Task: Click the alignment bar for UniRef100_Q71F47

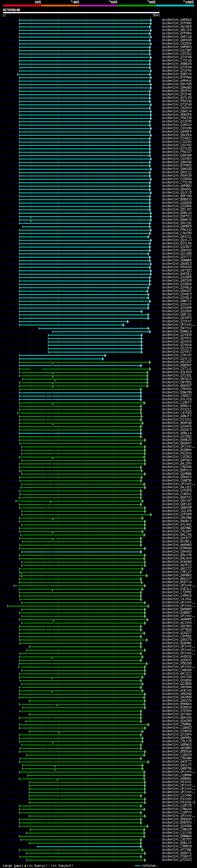Action: [74, 321]
